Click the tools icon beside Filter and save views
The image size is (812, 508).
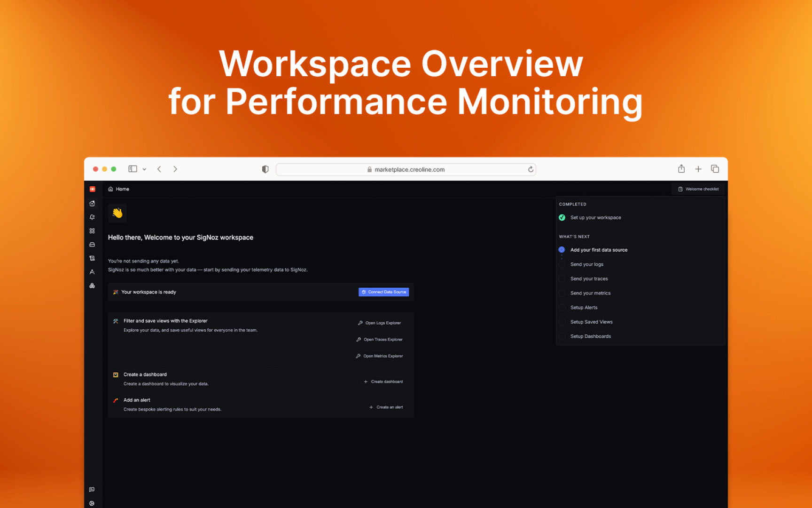click(x=116, y=321)
